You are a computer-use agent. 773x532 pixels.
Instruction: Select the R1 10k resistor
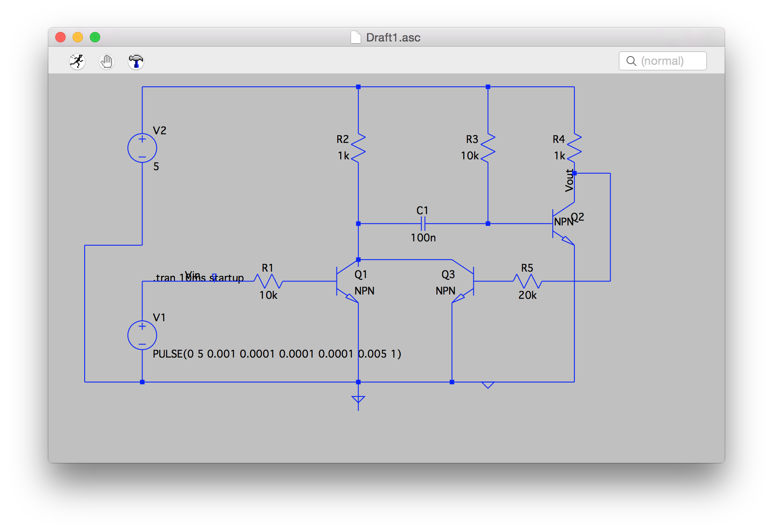coord(268,282)
